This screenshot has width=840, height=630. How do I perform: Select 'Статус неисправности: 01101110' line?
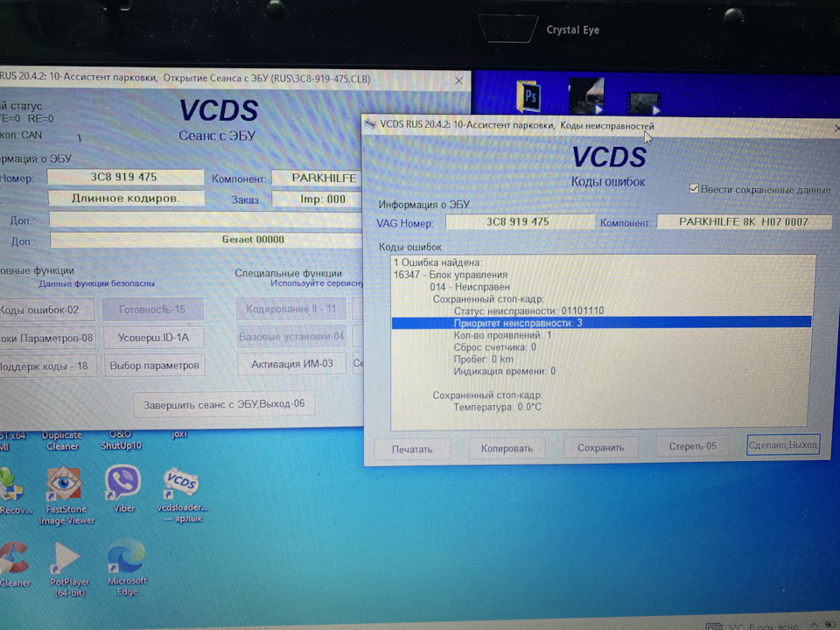tap(528, 311)
